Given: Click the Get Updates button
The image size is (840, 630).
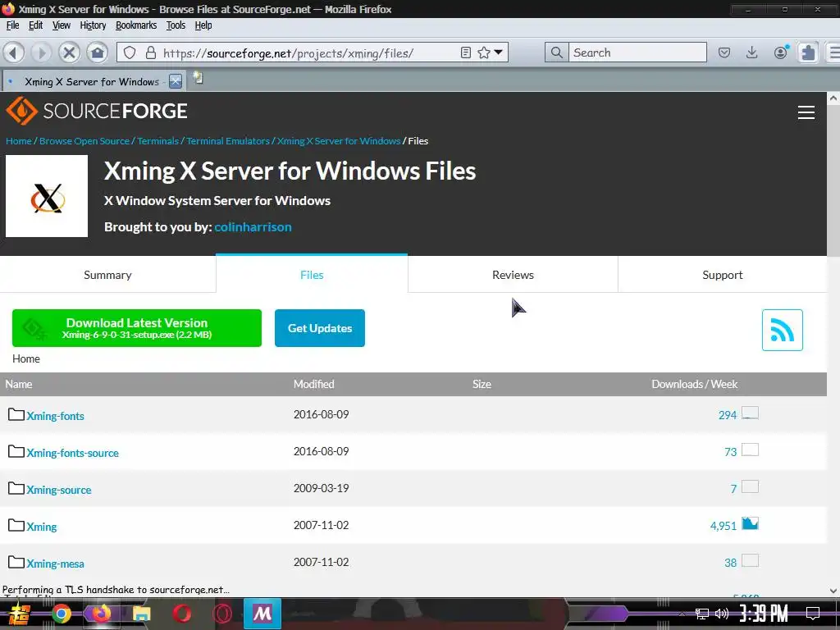Looking at the screenshot, I should [320, 328].
